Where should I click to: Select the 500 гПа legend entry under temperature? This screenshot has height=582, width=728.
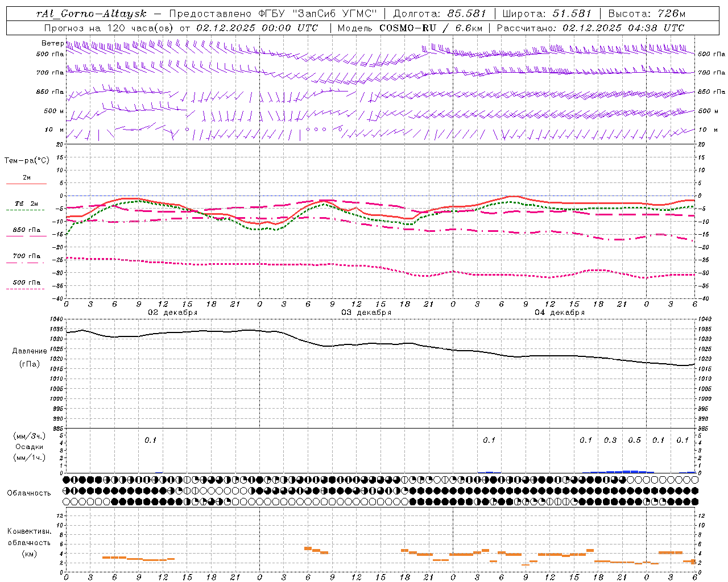tap(27, 282)
